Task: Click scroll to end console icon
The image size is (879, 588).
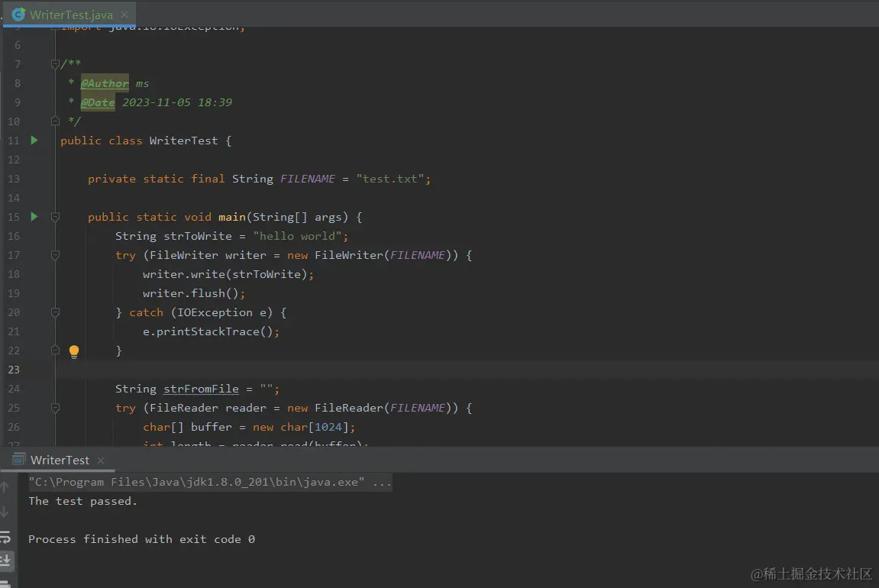Action: (x=5, y=560)
